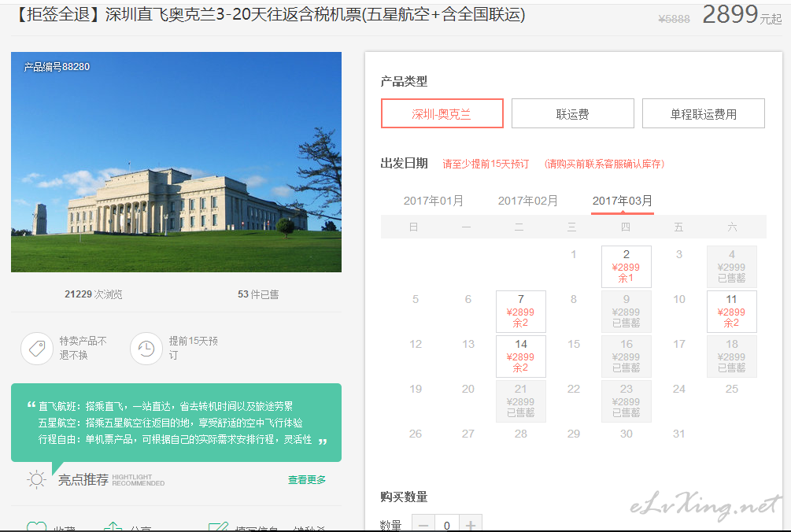Switch to the 2017年03月 month tab
Image resolution: width=791 pixels, height=532 pixels.
[x=622, y=201]
